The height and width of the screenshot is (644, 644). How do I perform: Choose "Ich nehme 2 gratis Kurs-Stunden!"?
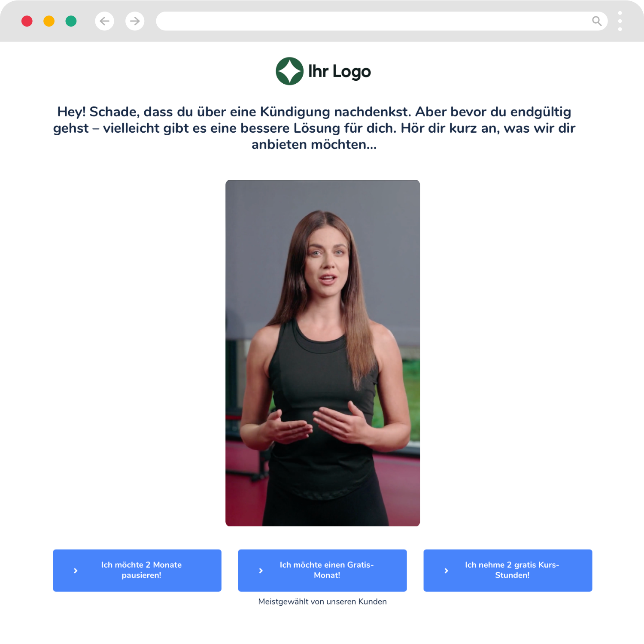(x=512, y=570)
